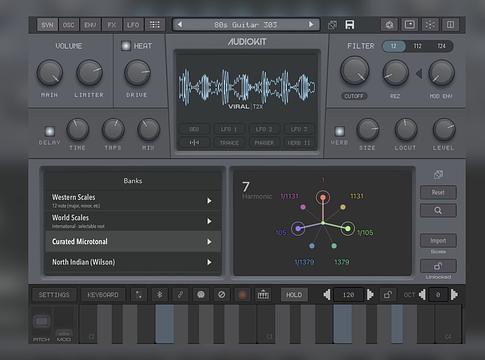The image size is (485, 360).
Task: Go to previous preset with left arrow
Action: point(180,24)
